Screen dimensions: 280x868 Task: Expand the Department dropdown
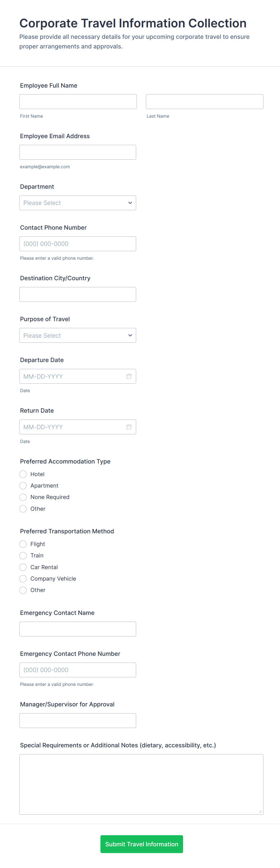(x=77, y=203)
